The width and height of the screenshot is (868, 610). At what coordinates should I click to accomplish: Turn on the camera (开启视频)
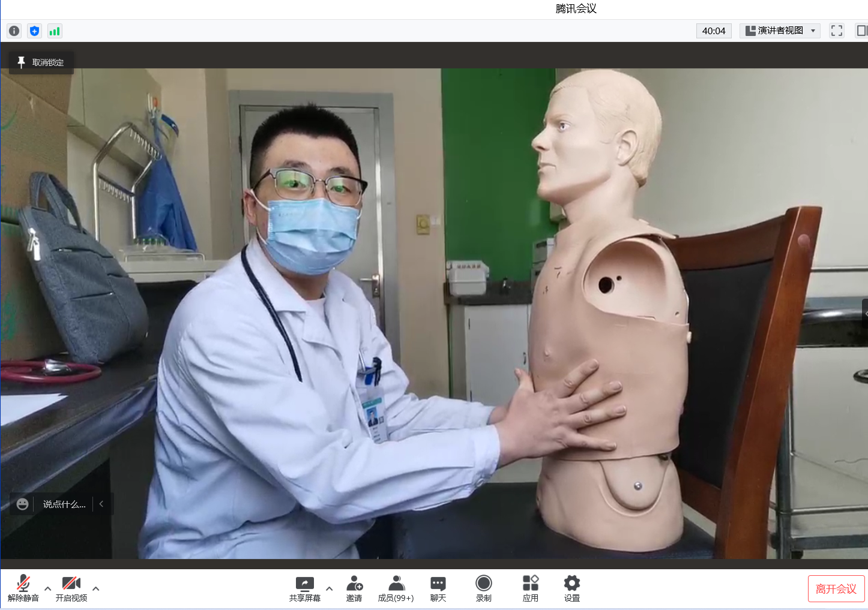coord(71,588)
